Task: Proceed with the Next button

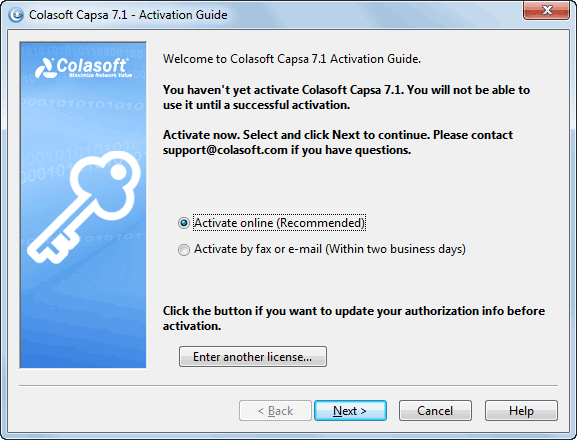Action: pyautogui.click(x=350, y=411)
